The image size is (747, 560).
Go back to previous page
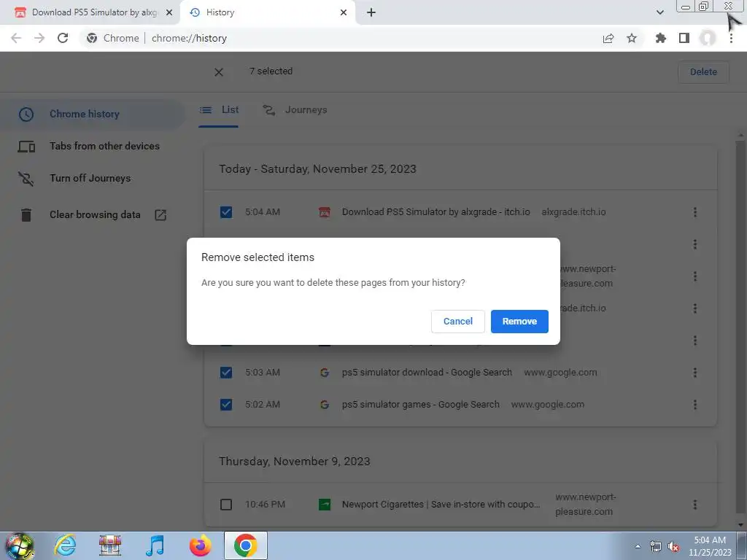click(16, 38)
